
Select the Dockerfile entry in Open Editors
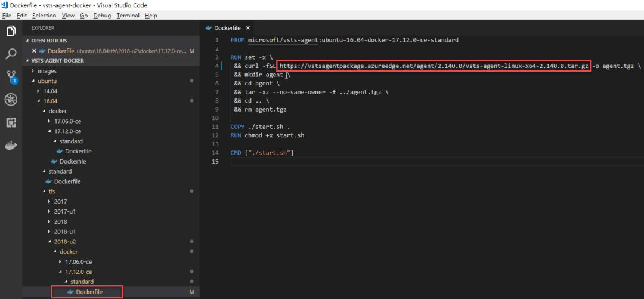111,51
